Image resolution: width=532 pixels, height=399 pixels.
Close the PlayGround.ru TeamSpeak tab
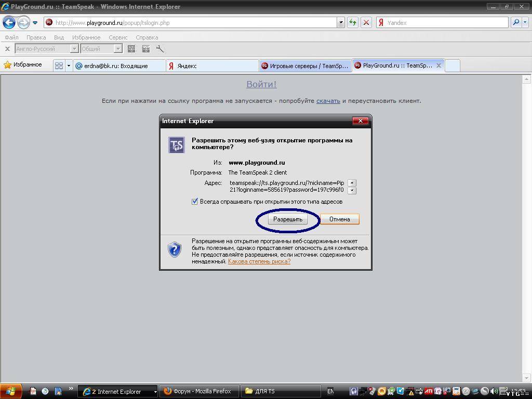[x=438, y=65]
